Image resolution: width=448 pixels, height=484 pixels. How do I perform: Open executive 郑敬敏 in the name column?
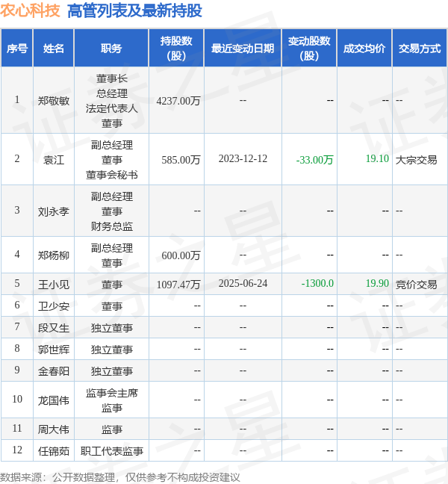[x=54, y=101]
